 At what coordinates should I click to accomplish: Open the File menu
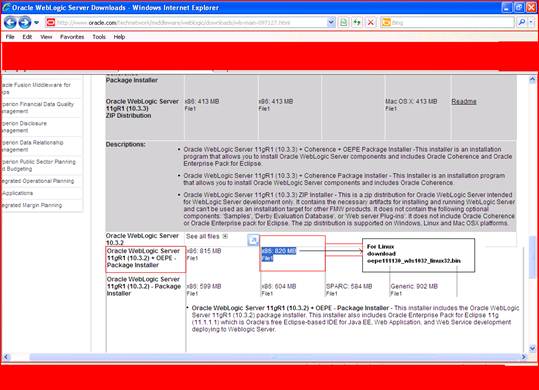coord(10,37)
